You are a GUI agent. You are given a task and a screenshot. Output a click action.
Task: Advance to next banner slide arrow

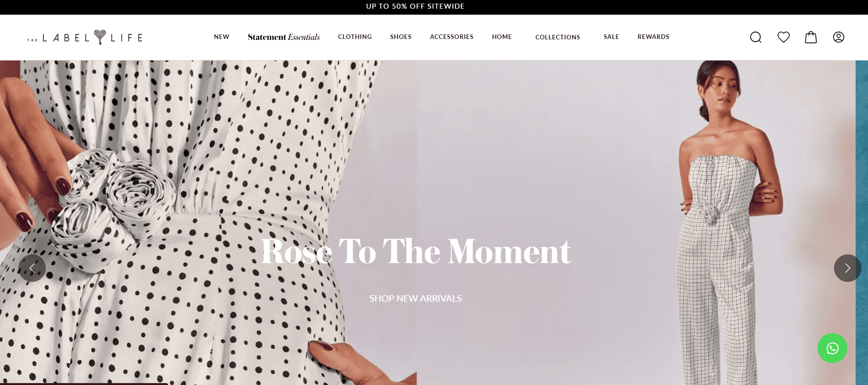coord(847,268)
